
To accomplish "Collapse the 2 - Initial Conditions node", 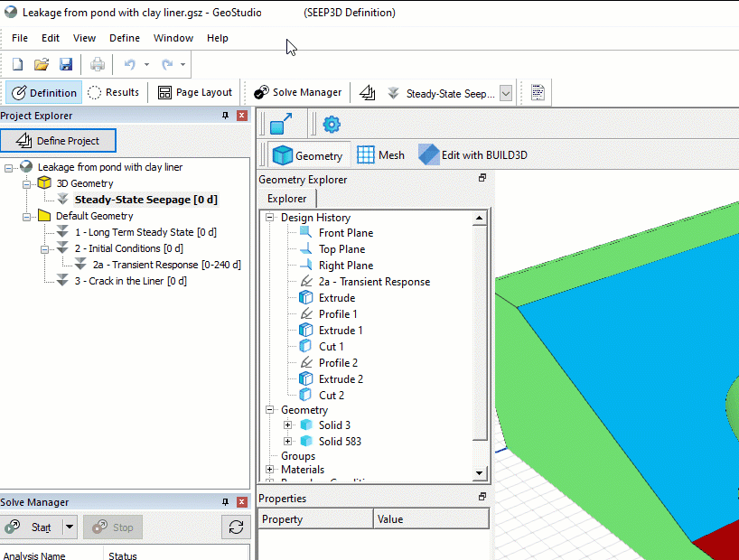I will pyautogui.click(x=45, y=249).
